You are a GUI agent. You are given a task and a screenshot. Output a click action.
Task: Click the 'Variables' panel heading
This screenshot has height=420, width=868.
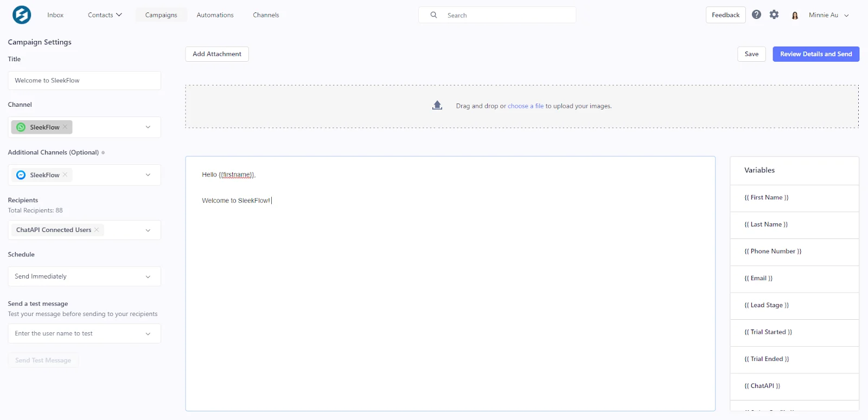[759, 170]
